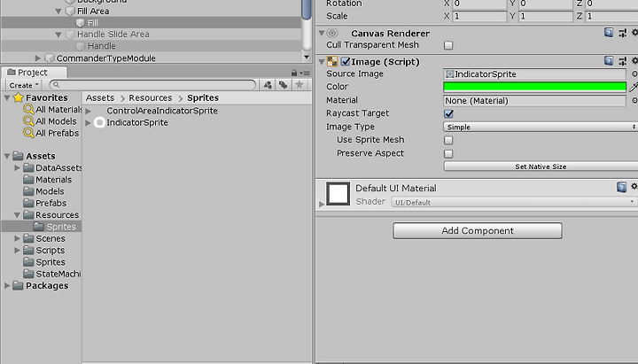
Task: Click the save search star icon
Action: click(x=300, y=85)
